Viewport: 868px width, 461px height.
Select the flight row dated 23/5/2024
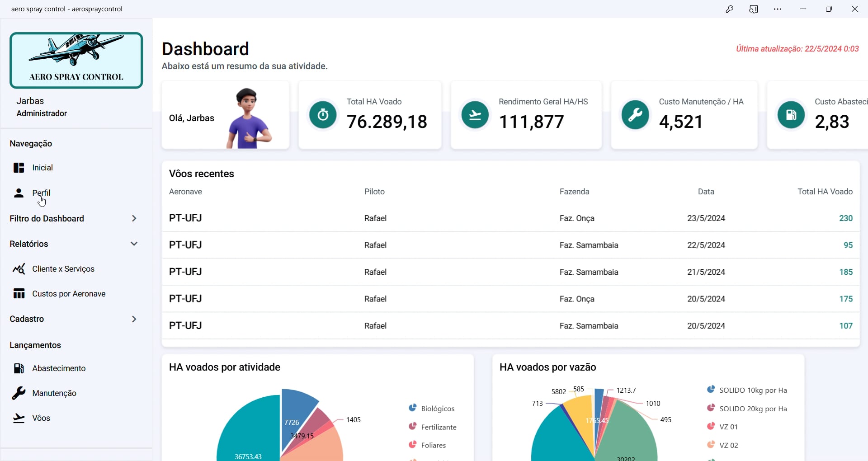click(x=511, y=218)
